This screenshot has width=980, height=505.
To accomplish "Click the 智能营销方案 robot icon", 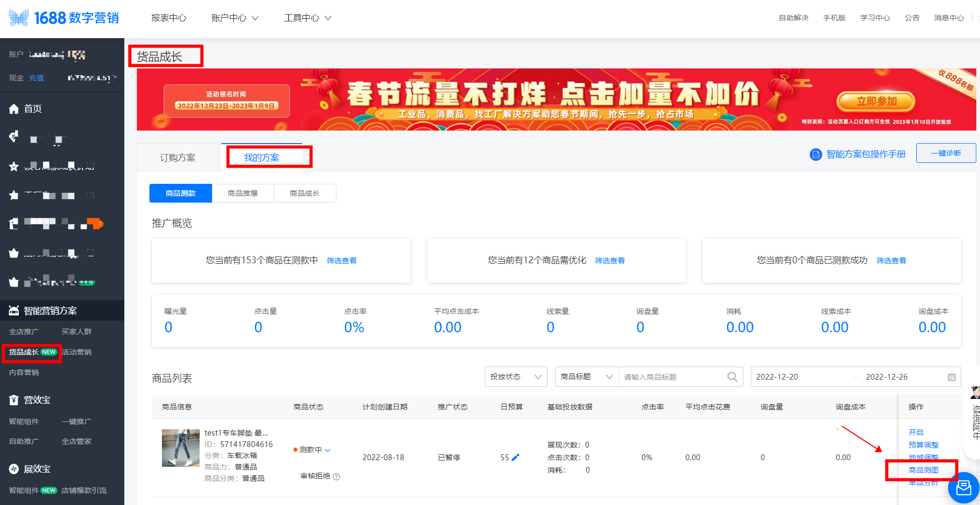I will coord(14,311).
